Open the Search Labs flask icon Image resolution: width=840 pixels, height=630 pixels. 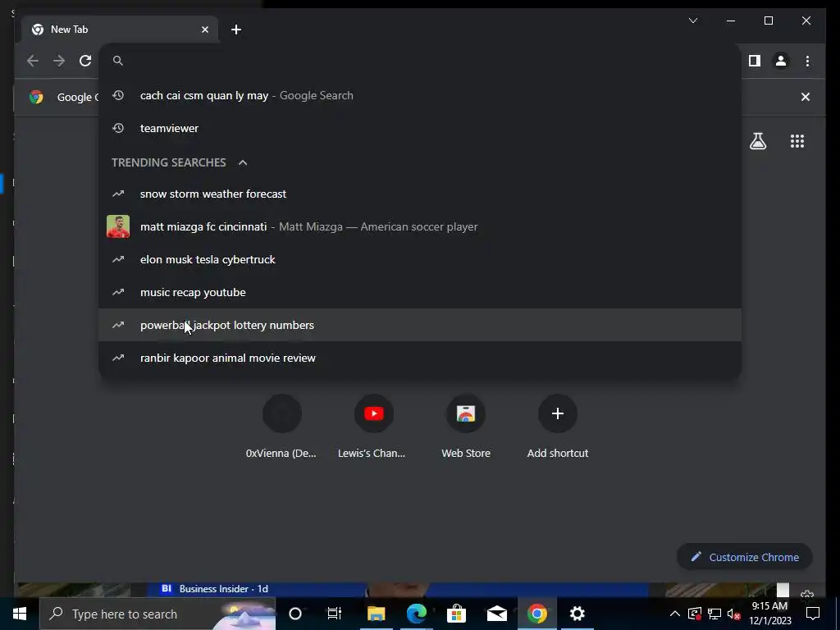758,141
